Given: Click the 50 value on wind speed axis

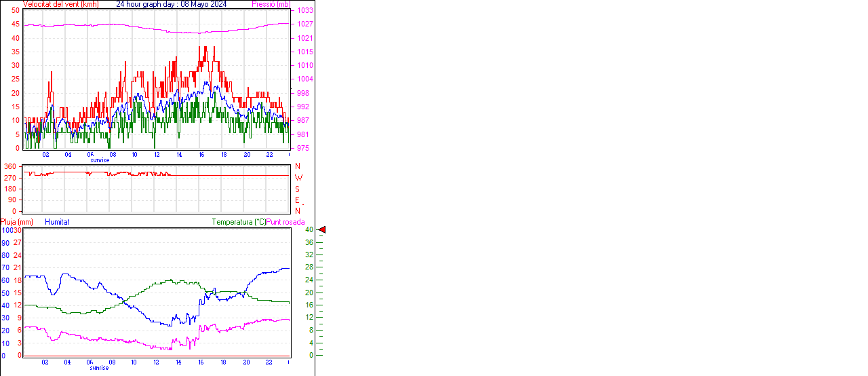Looking at the screenshot, I should (x=16, y=11).
